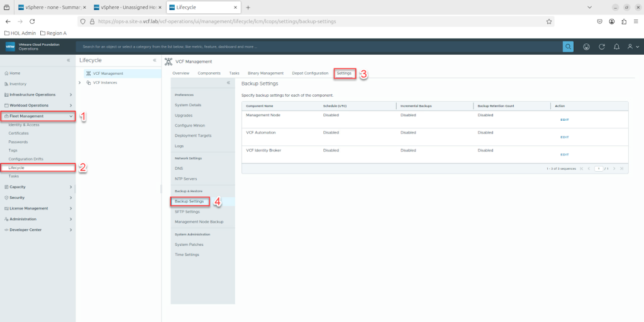This screenshot has height=322, width=644.
Task: Switch to the Overview tab
Action: [180, 73]
